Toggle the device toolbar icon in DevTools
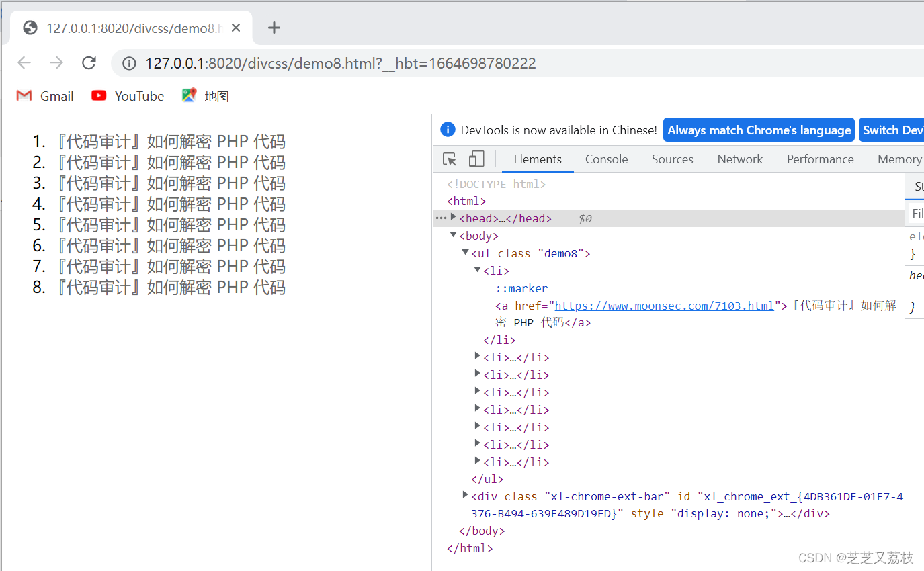 (476, 159)
